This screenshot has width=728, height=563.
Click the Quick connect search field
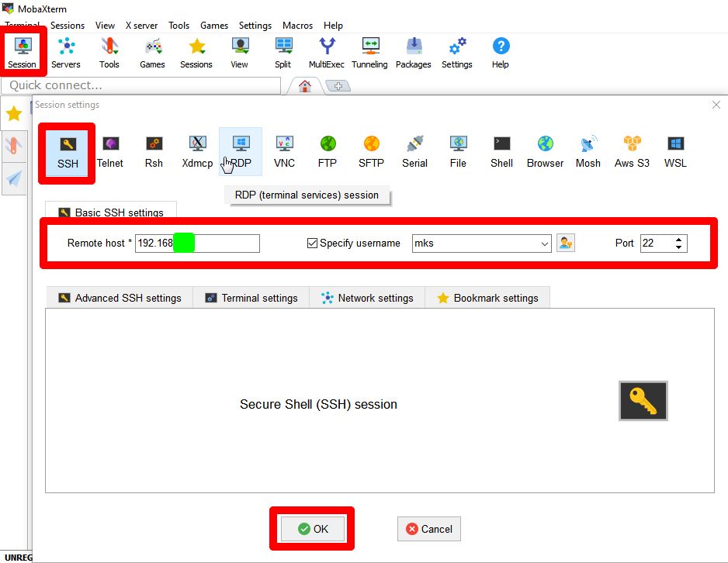140,85
